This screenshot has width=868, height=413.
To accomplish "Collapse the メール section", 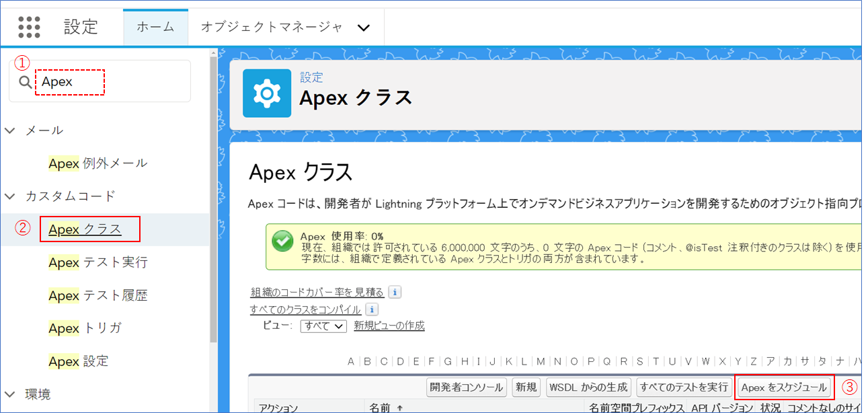I will (11, 130).
